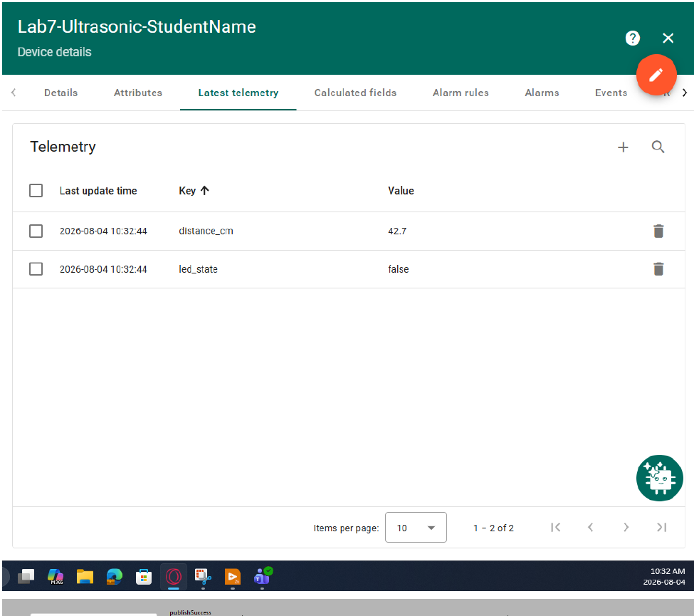The height and width of the screenshot is (616, 694).
Task: Open Microsoft 365 Copilot from taskbar
Action: [56, 576]
